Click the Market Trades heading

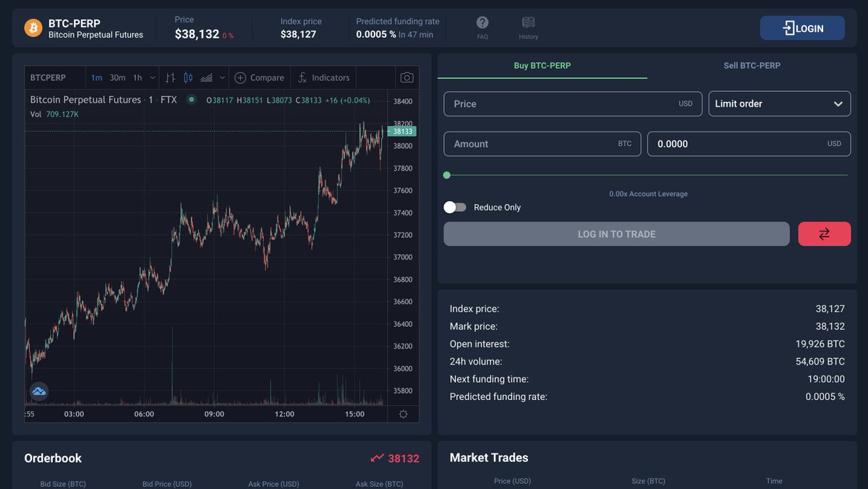click(489, 458)
